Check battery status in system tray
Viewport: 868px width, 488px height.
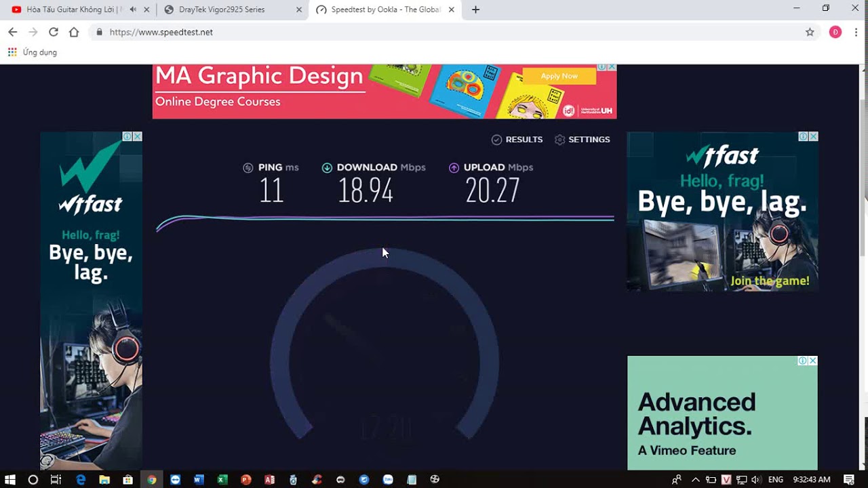click(x=711, y=479)
